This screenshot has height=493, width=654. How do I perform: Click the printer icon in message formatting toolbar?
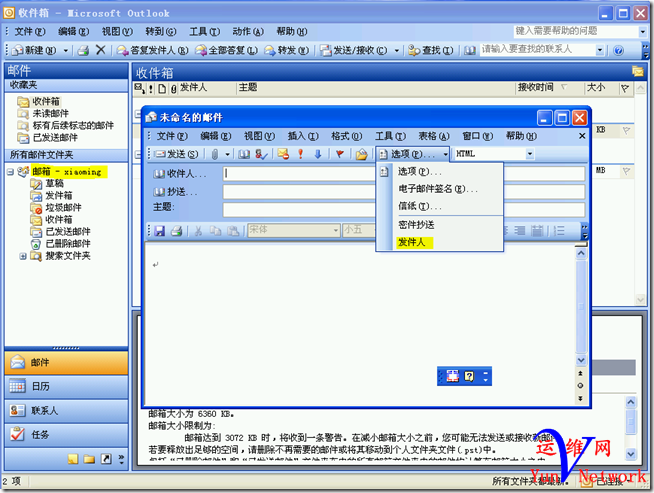click(x=177, y=231)
